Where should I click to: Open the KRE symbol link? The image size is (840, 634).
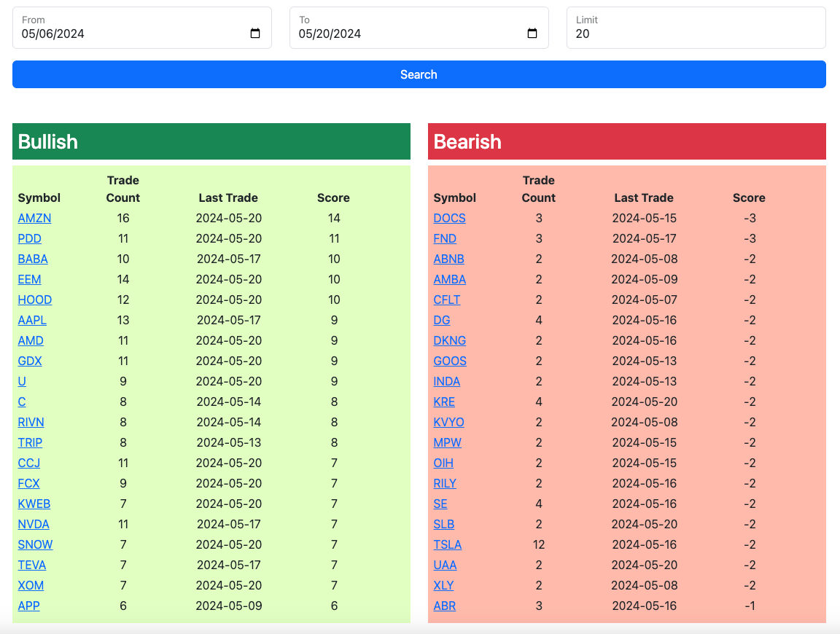click(444, 402)
